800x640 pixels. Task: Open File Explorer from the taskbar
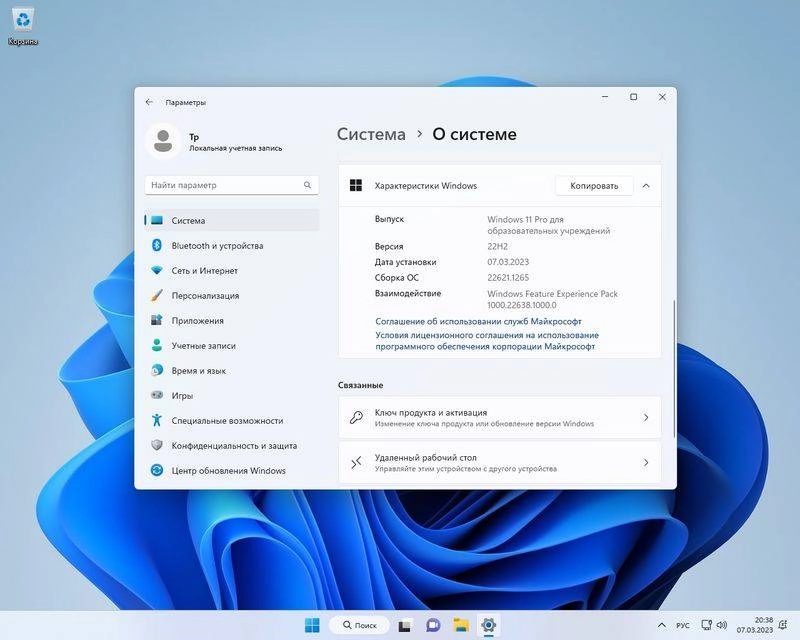click(461, 625)
